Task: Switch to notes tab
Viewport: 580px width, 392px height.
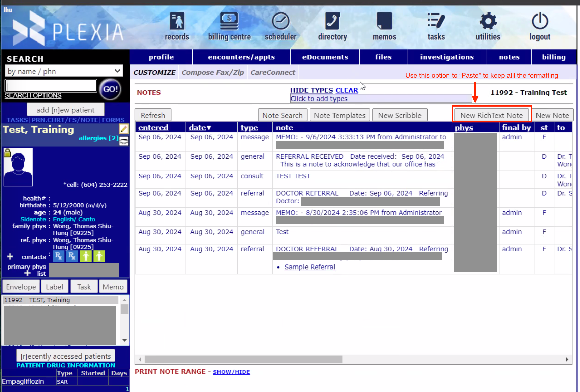Action: click(x=509, y=57)
